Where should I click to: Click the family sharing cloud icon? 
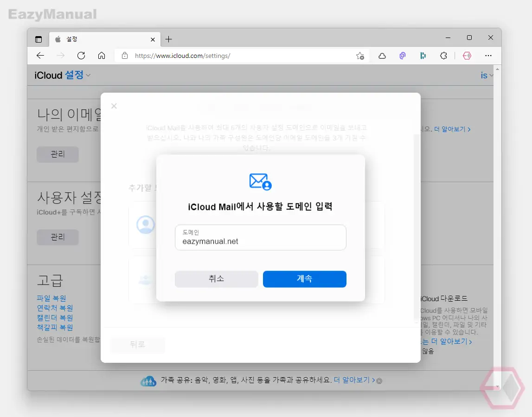[148, 381]
